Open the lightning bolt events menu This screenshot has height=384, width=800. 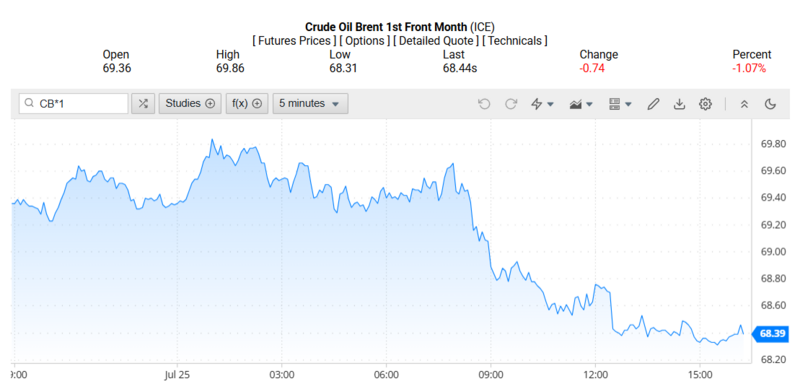click(543, 104)
